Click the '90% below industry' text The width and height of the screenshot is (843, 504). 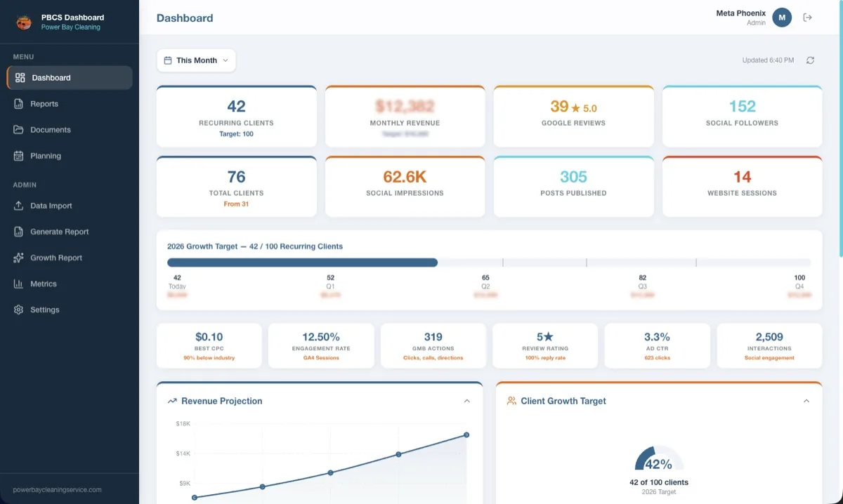(x=209, y=358)
